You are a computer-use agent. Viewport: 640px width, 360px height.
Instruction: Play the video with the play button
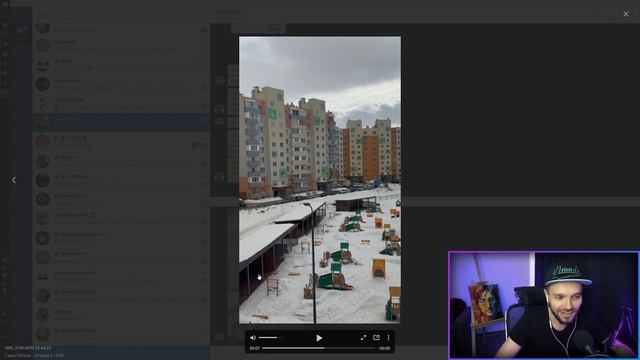[x=319, y=338]
